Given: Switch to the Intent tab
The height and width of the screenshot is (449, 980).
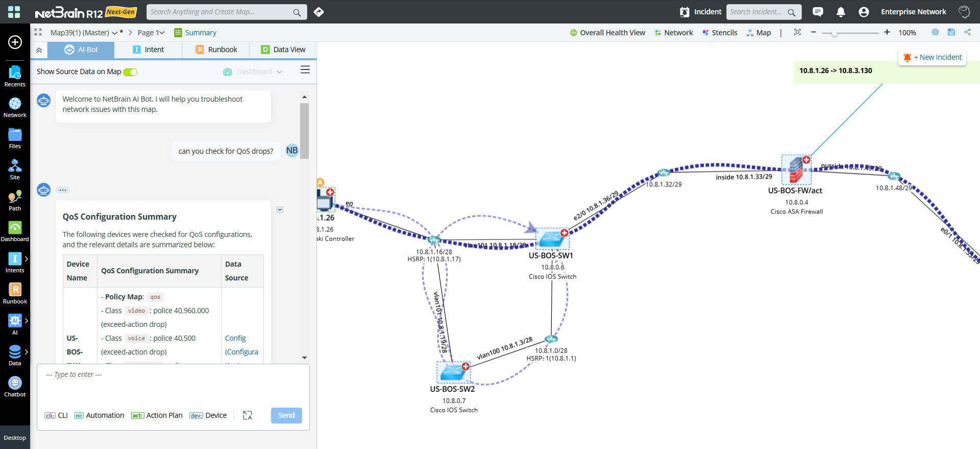Looking at the screenshot, I should coord(148,50).
